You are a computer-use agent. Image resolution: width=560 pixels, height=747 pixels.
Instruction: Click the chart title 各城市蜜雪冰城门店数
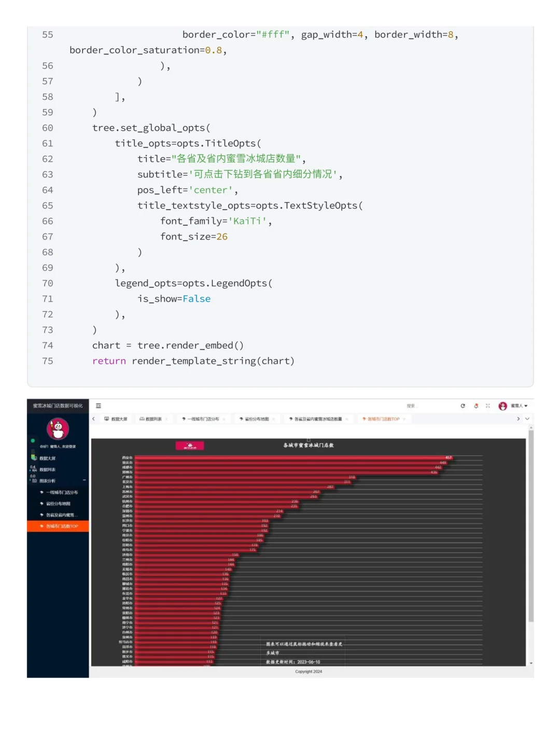(x=309, y=445)
